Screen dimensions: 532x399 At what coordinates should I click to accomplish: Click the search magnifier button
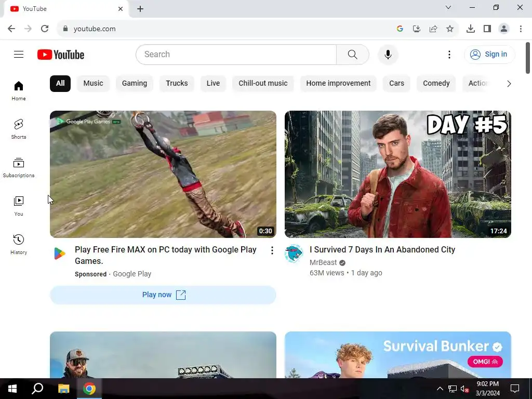pos(353,54)
